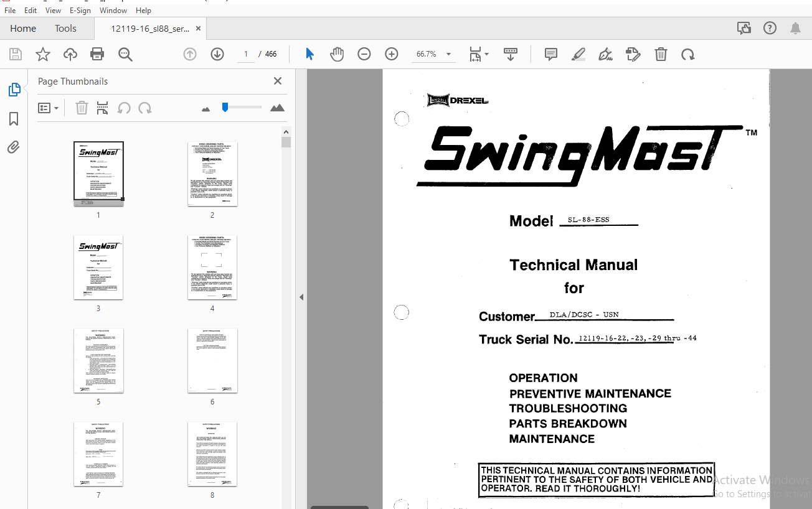Switch to the Tools tab
This screenshot has width=812, height=509.
click(x=65, y=29)
